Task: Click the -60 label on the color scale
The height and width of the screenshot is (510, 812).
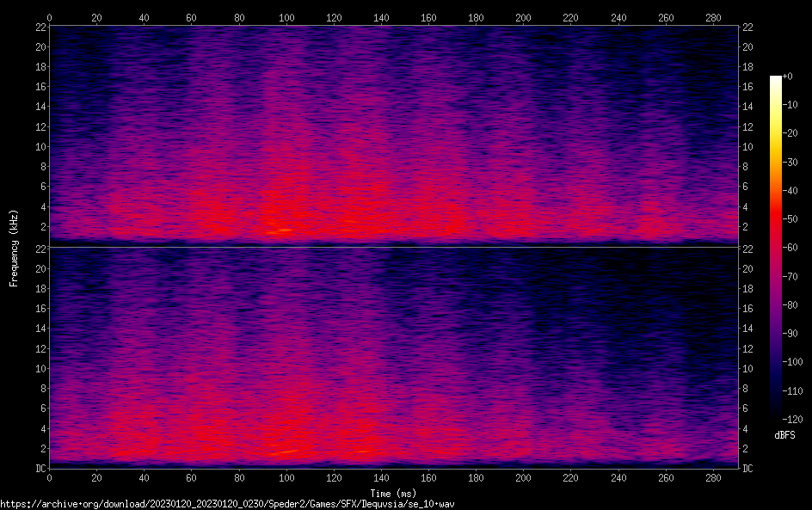Action: (x=790, y=248)
